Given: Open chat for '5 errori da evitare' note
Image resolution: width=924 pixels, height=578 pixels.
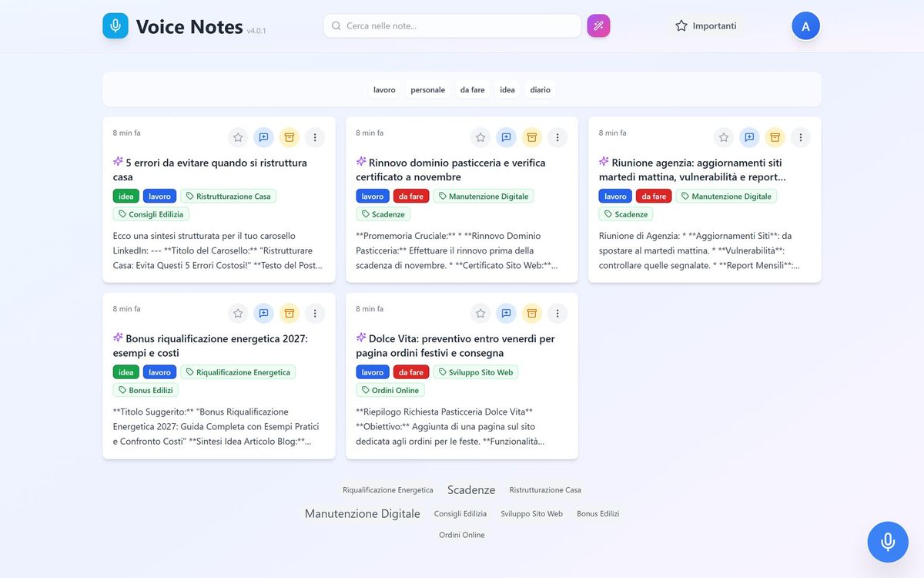Looking at the screenshot, I should tap(263, 138).
